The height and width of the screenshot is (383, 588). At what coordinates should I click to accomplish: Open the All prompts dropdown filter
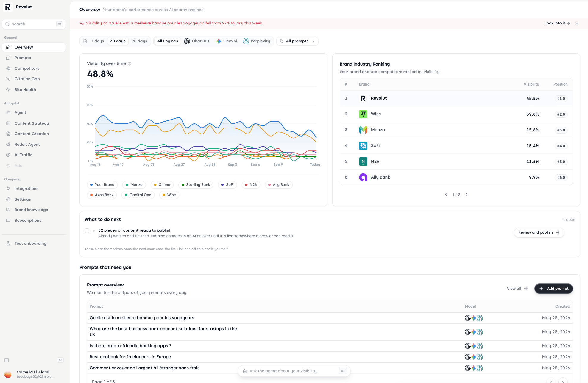297,41
